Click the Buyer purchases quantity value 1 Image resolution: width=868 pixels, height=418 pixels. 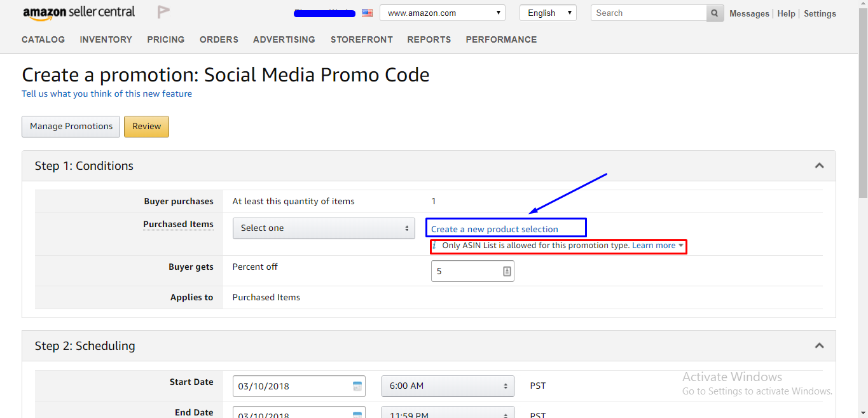(434, 201)
